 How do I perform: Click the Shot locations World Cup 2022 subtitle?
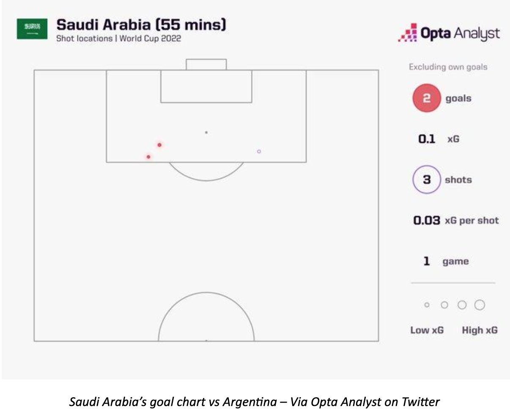tap(119, 38)
